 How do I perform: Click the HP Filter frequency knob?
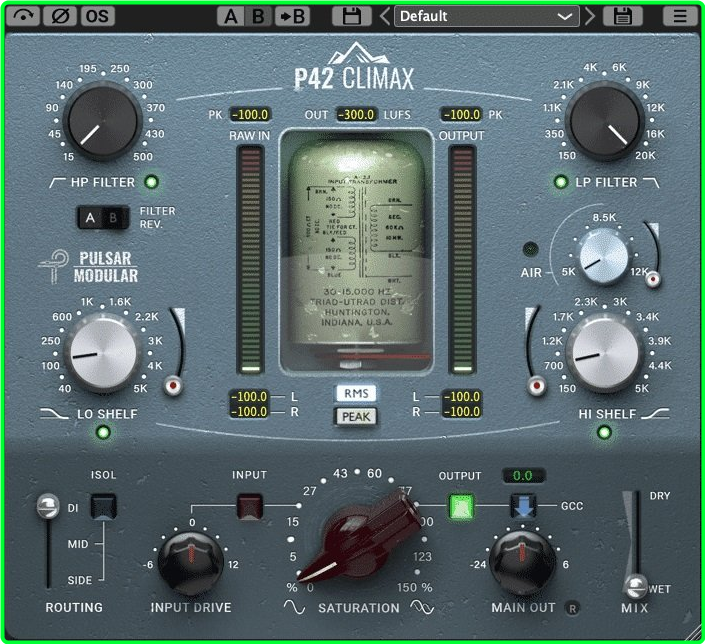click(103, 121)
